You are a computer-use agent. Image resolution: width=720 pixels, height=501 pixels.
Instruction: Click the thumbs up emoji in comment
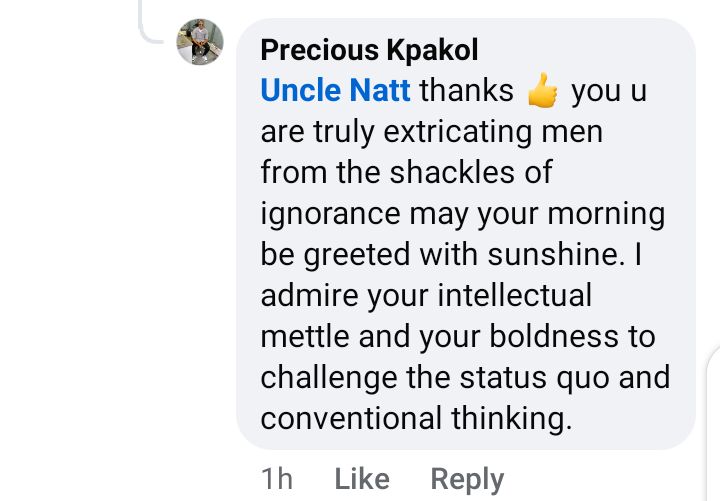point(542,91)
